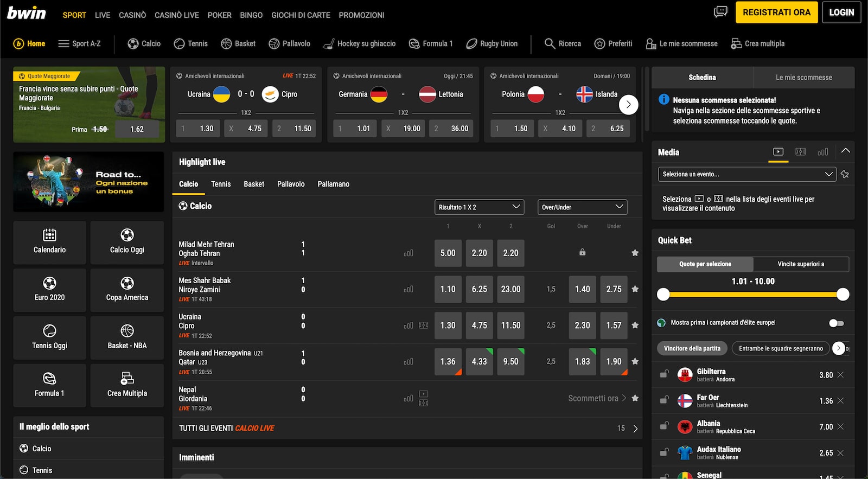Open the Risultato 1 X 2 dropdown
This screenshot has height=479, width=868.
pyautogui.click(x=479, y=207)
